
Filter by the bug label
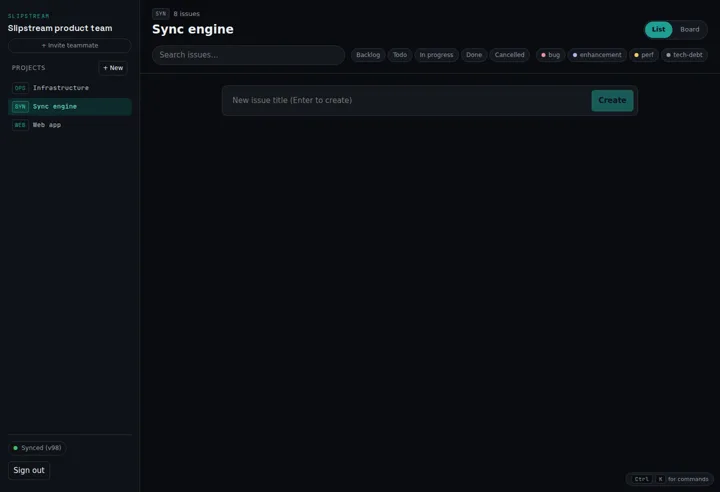click(x=550, y=55)
